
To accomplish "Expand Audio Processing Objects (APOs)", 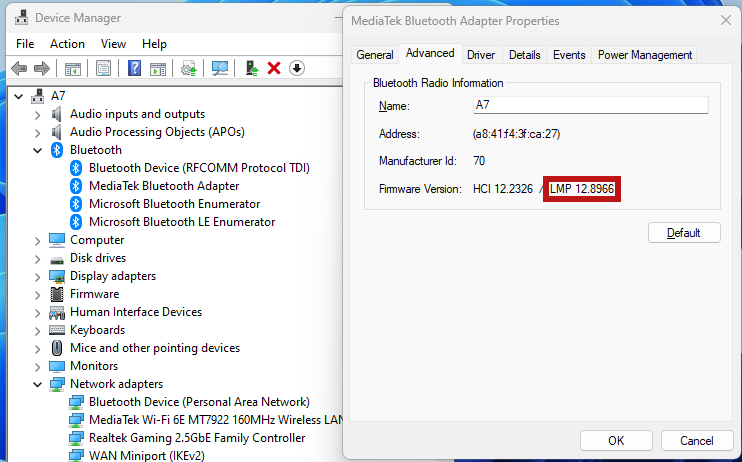I will [37, 133].
